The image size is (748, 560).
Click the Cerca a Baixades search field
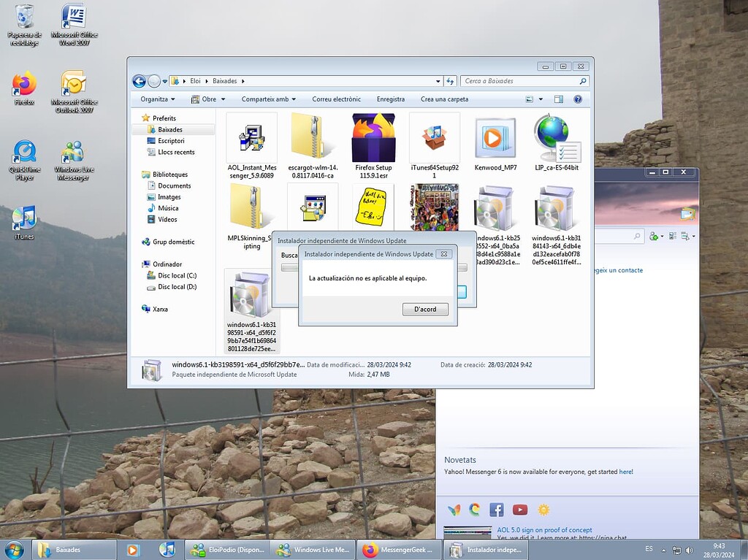coord(520,81)
